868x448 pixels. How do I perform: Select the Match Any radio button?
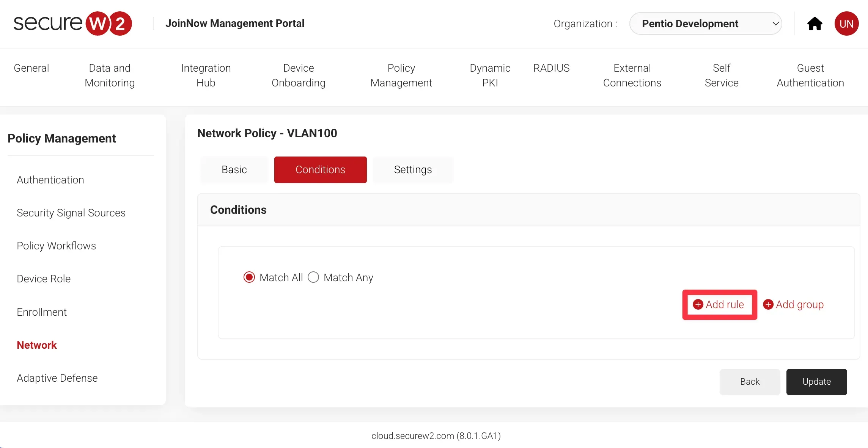point(313,277)
